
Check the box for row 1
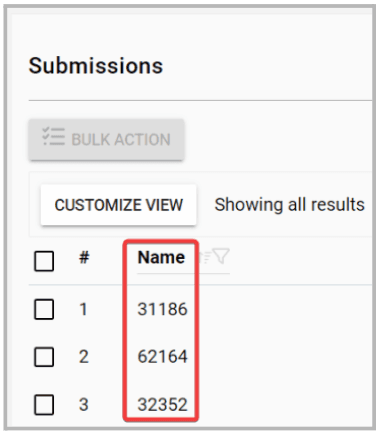tap(44, 309)
